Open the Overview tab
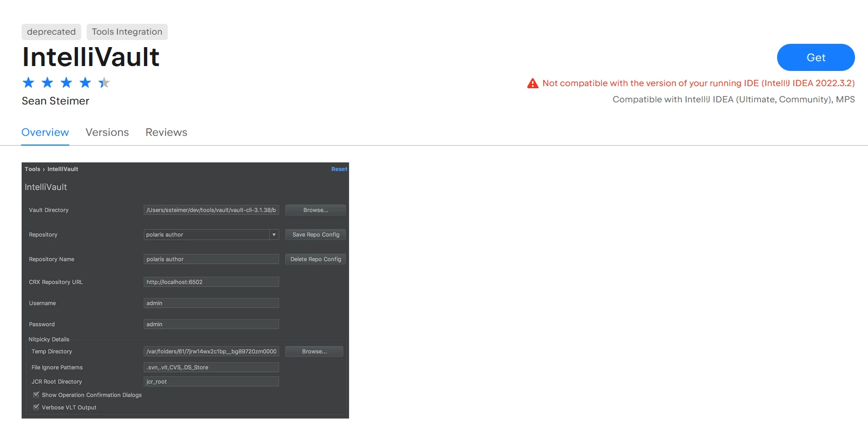Viewport: 868px width, 425px height. click(x=45, y=133)
